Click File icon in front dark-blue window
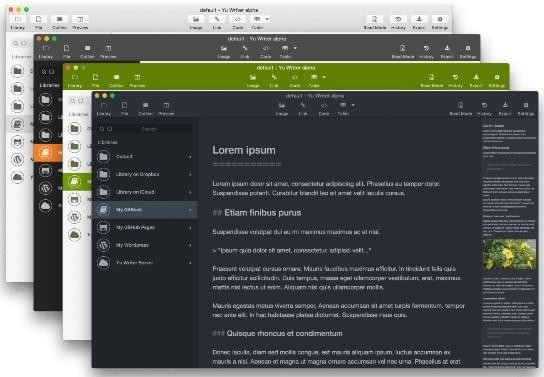The height and width of the screenshot is (377, 544). point(125,105)
